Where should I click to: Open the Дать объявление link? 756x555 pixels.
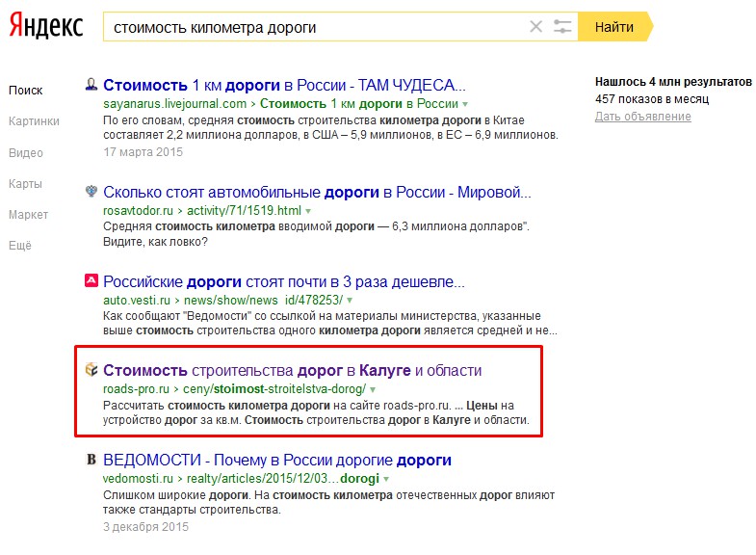(642, 117)
